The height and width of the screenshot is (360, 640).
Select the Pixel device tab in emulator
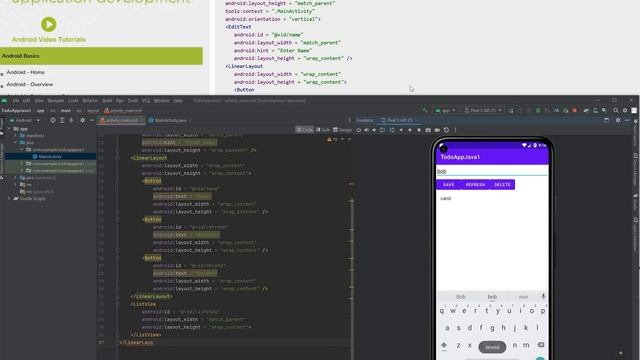point(398,120)
